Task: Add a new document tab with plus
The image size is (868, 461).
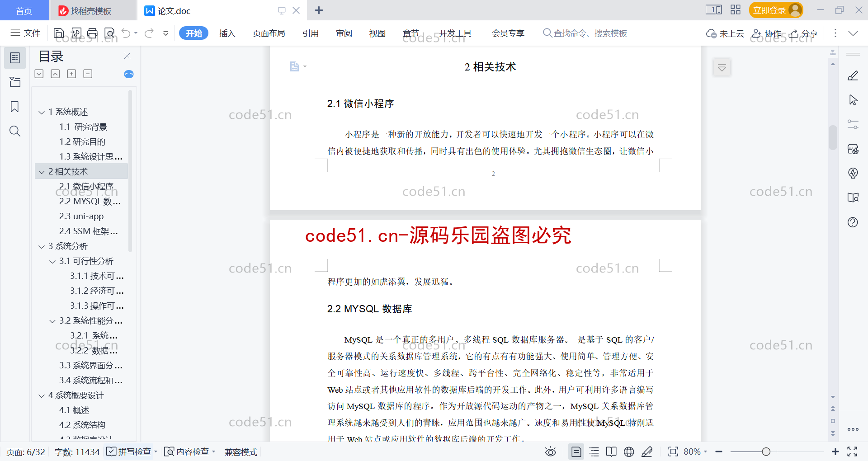Action: pyautogui.click(x=319, y=10)
